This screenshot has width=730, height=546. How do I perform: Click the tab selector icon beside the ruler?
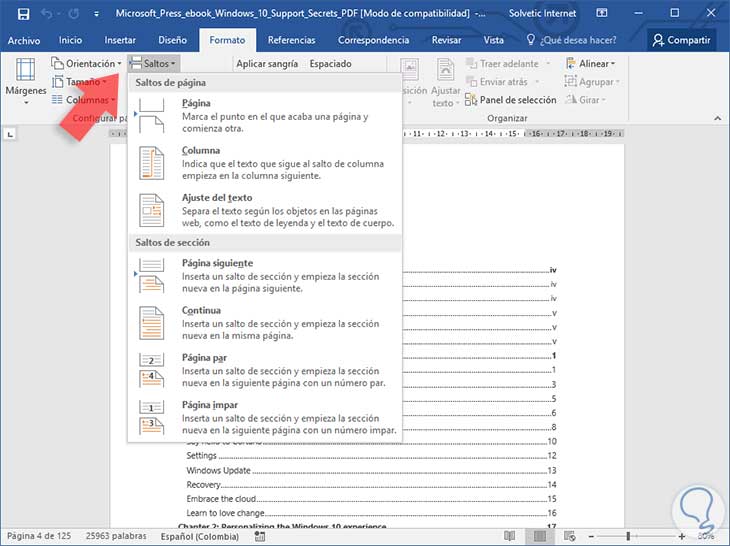click(10, 135)
